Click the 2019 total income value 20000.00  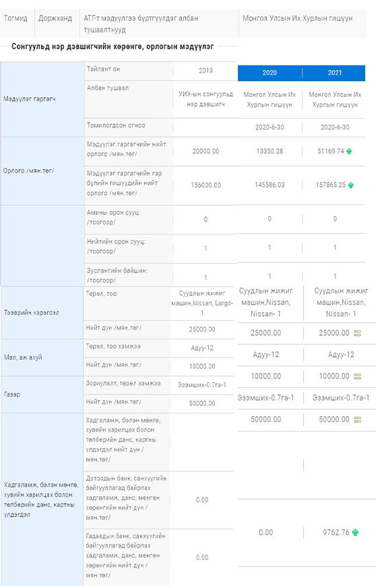click(x=206, y=152)
